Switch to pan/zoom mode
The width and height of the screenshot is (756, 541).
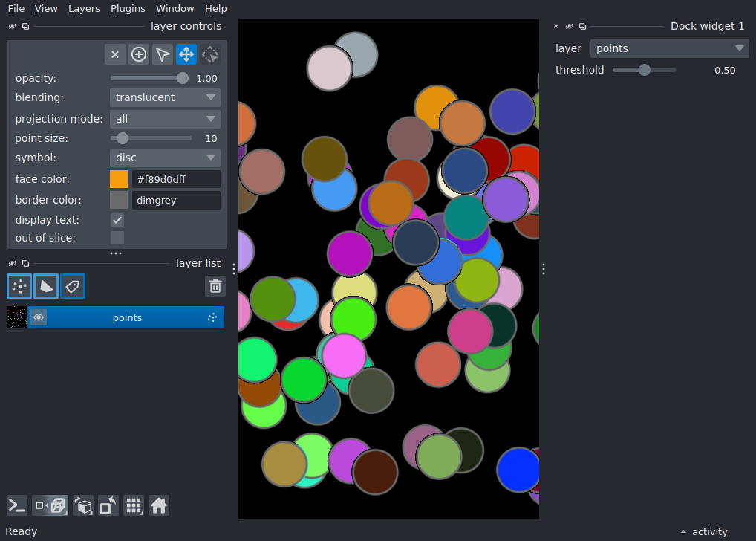(186, 54)
